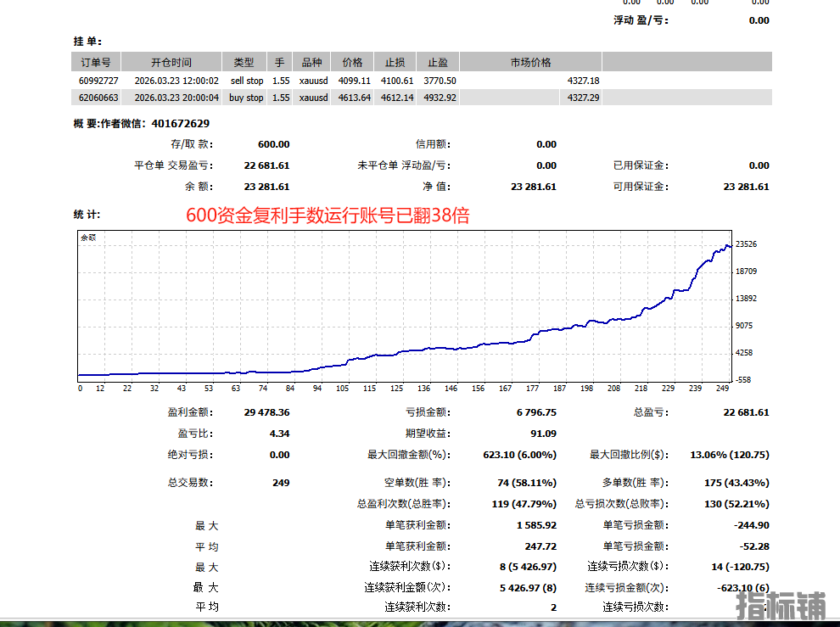Viewport: 840px width, 627px height.
Task: Click the 订单号 column header
Action: pos(96,62)
